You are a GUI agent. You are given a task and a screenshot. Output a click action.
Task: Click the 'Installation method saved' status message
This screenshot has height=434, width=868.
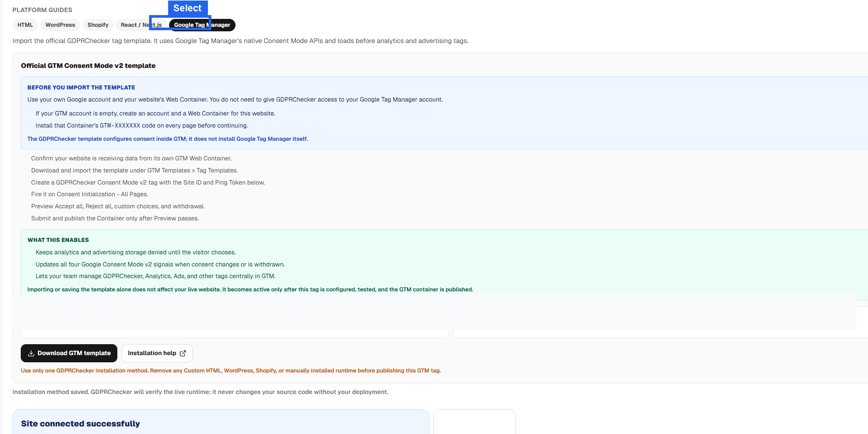200,392
